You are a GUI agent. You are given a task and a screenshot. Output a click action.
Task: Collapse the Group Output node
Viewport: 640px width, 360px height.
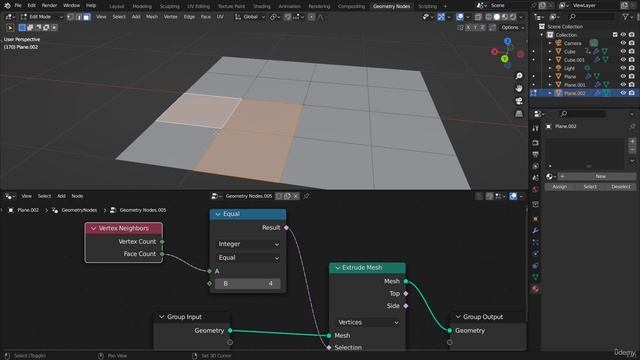pos(458,317)
